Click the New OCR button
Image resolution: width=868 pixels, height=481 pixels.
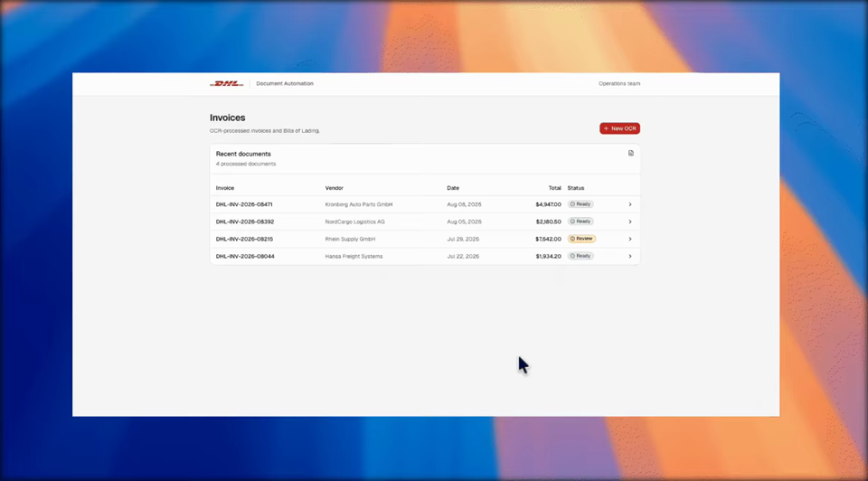pos(619,128)
